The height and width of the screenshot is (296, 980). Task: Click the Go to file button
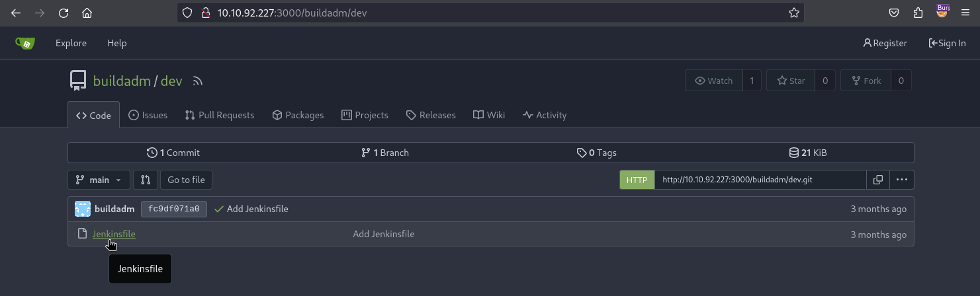click(186, 180)
